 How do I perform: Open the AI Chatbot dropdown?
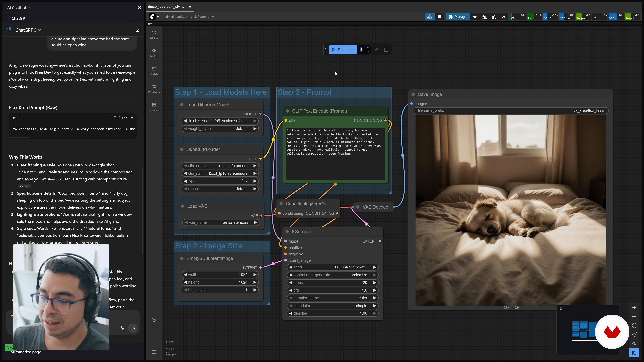[18, 8]
